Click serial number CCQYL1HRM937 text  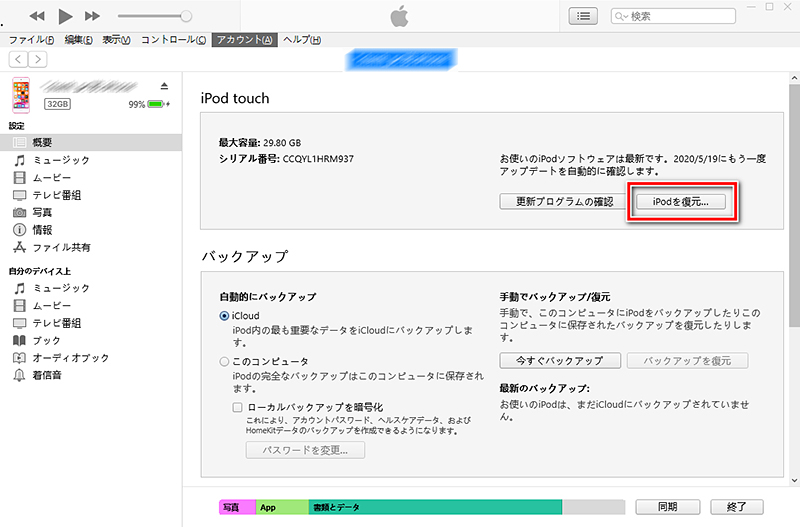click(x=318, y=159)
